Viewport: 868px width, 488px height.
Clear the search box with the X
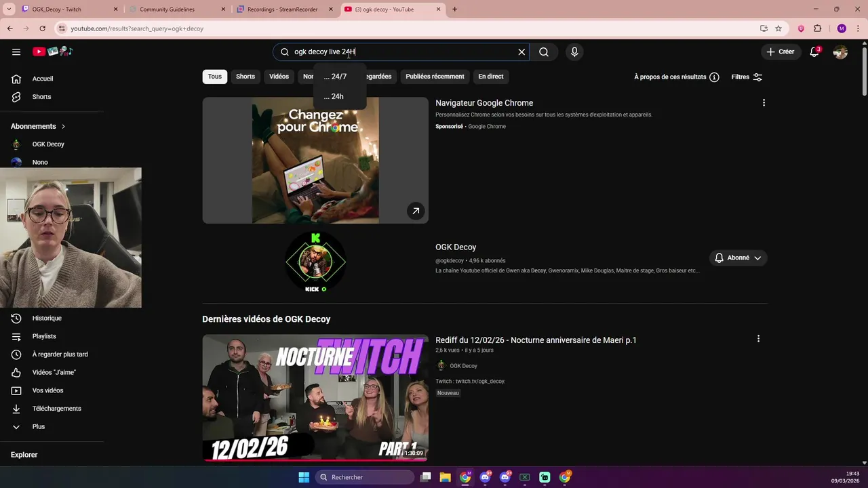521,52
